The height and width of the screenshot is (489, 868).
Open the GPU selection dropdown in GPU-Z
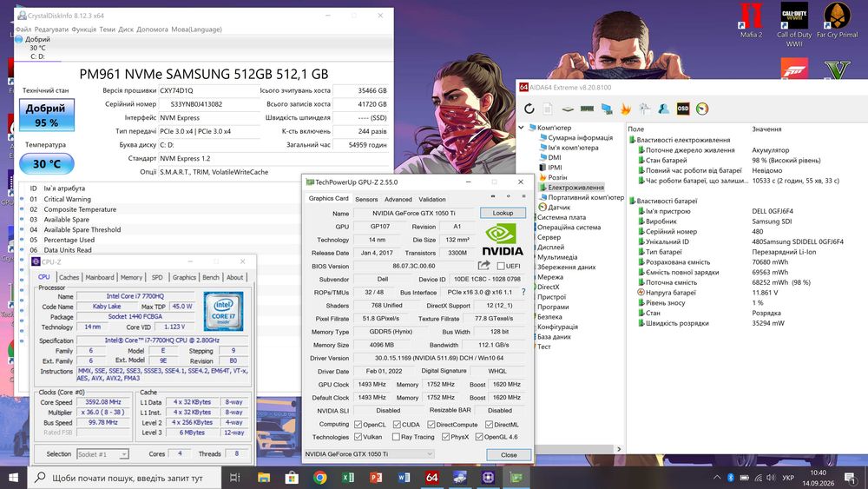point(369,453)
